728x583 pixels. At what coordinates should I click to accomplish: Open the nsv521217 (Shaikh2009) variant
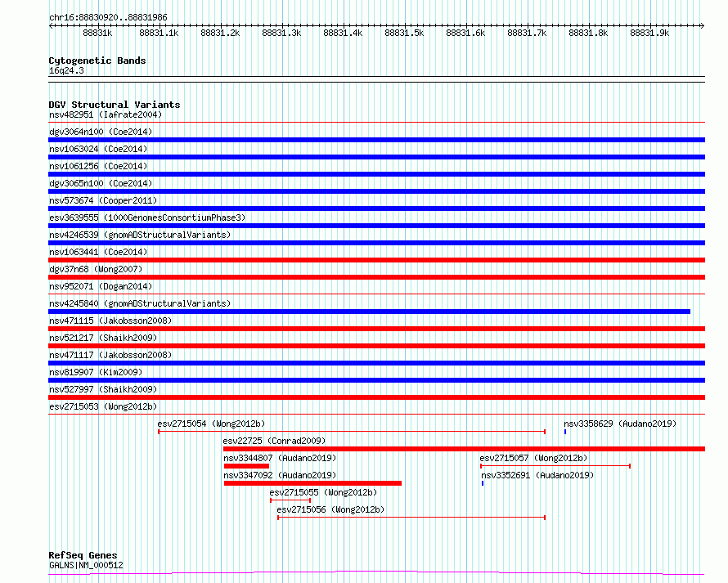tap(103, 338)
